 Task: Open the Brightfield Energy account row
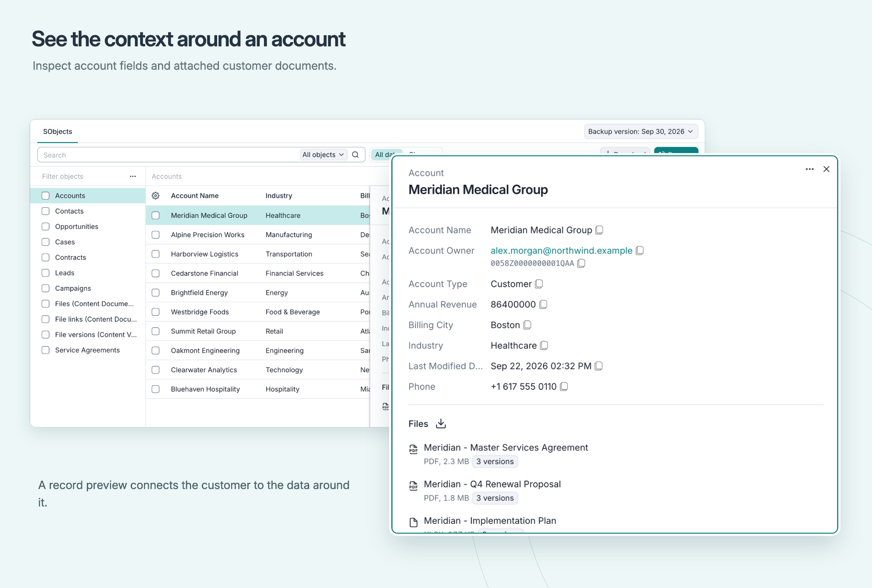[258, 293]
